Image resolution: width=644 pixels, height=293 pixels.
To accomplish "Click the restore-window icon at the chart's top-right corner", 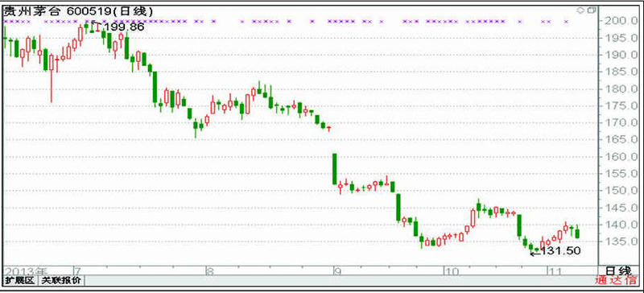I will pos(592,10).
